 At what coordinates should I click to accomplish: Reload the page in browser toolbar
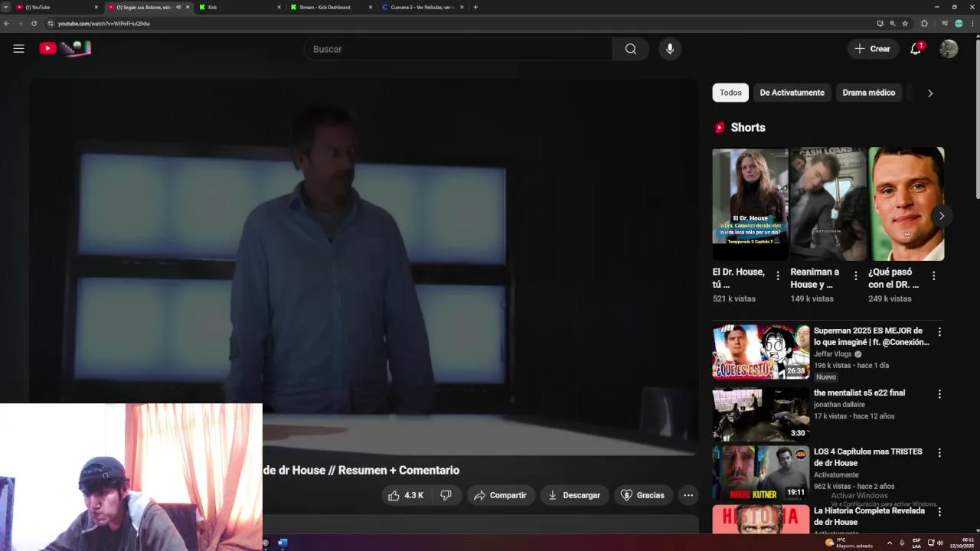(x=34, y=24)
